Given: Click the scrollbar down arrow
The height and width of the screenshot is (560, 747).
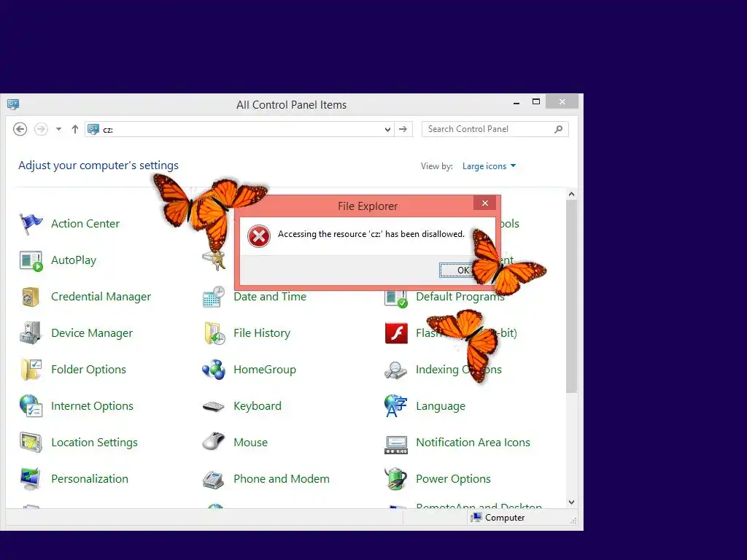Looking at the screenshot, I should click(572, 502).
